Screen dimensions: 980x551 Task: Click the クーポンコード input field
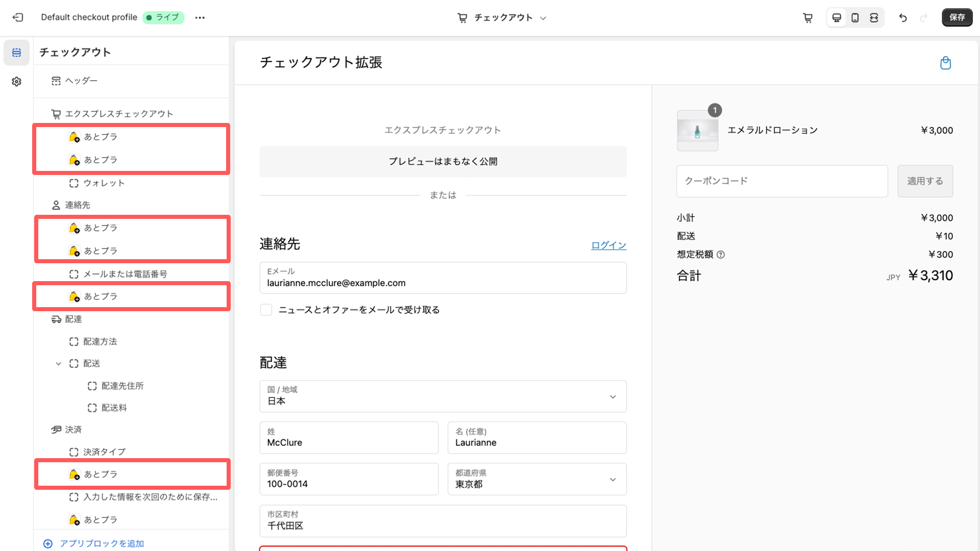(782, 181)
